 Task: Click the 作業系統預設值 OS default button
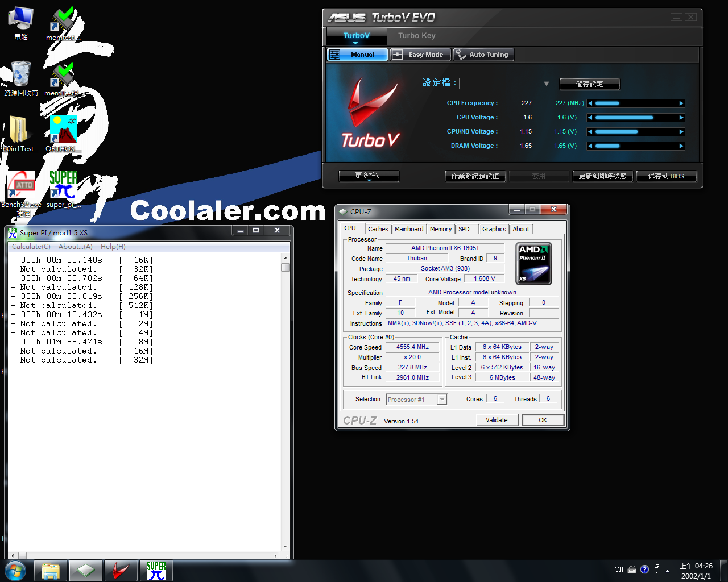coord(475,176)
